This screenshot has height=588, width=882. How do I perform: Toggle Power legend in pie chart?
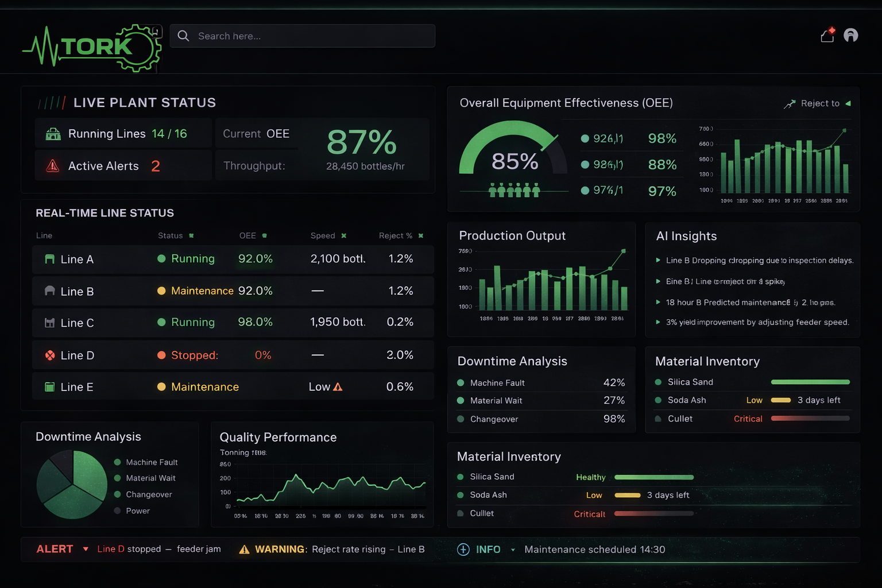(132, 510)
